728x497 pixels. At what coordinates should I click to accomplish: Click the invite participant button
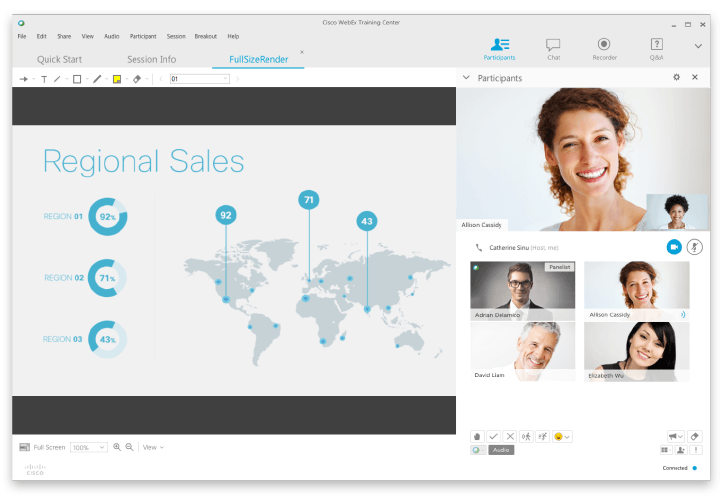click(x=681, y=450)
